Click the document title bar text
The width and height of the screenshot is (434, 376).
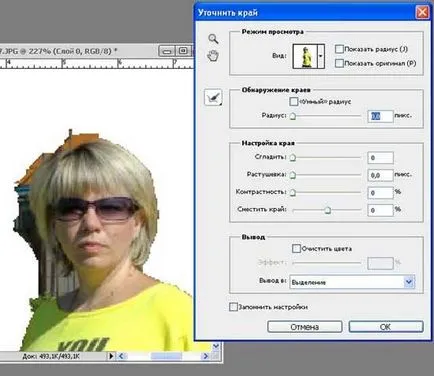pos(59,51)
